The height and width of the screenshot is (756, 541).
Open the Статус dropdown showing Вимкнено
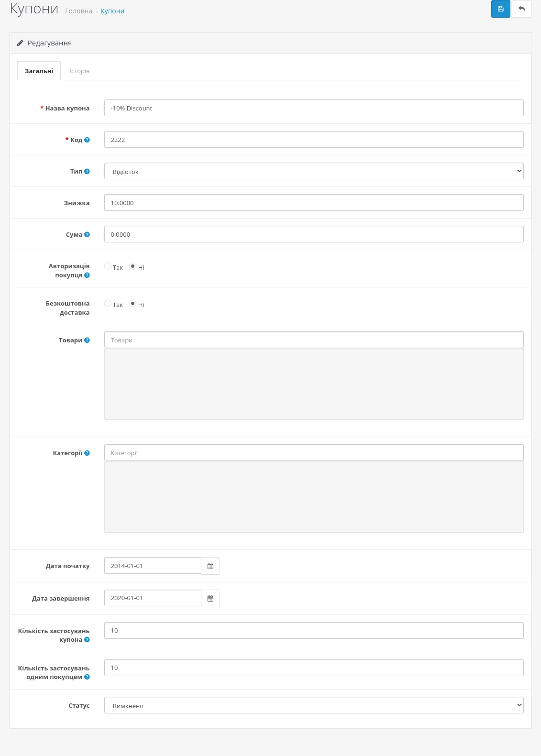[x=314, y=705]
